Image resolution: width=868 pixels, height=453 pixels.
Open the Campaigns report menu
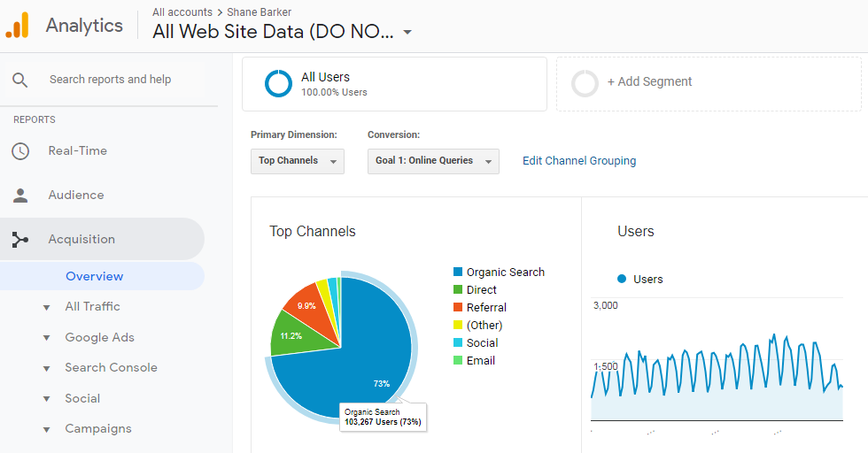point(97,429)
